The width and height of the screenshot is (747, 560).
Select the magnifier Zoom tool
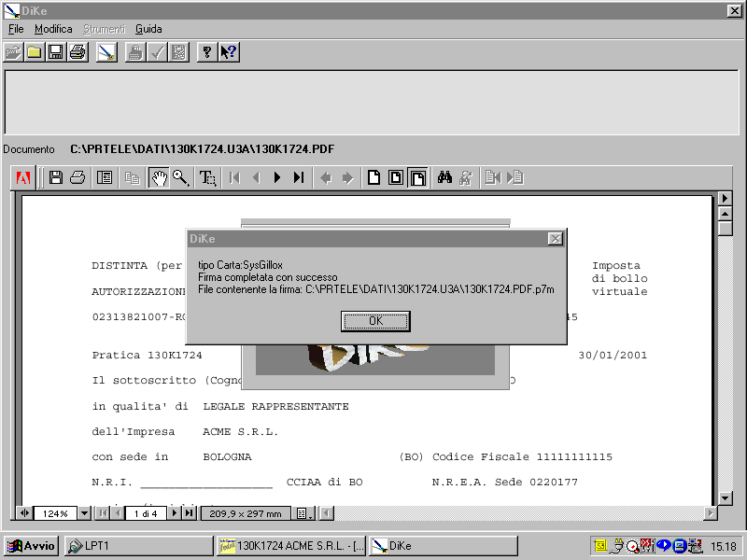[181, 178]
